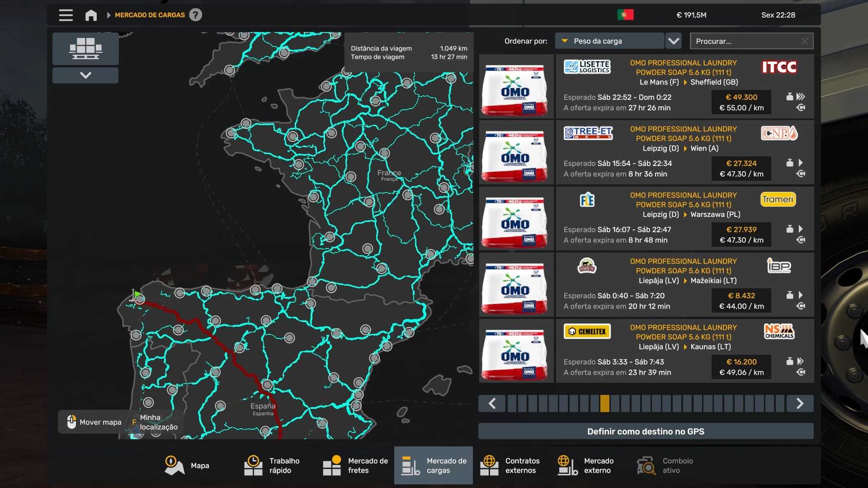The height and width of the screenshot is (488, 868).
Task: Toggle the sort order arrow button
Action: pos(674,41)
